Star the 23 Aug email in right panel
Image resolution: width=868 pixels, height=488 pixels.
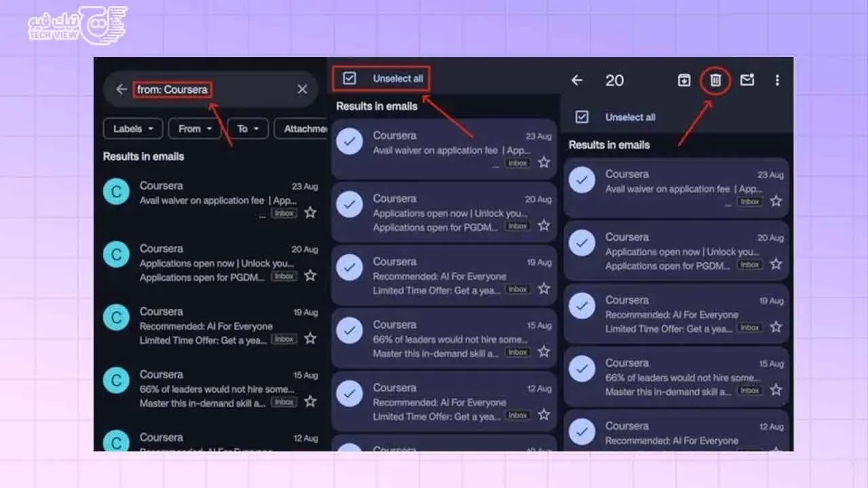tap(776, 201)
